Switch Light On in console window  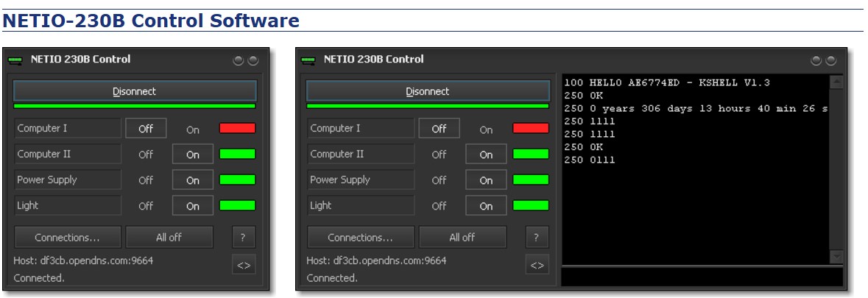[486, 206]
